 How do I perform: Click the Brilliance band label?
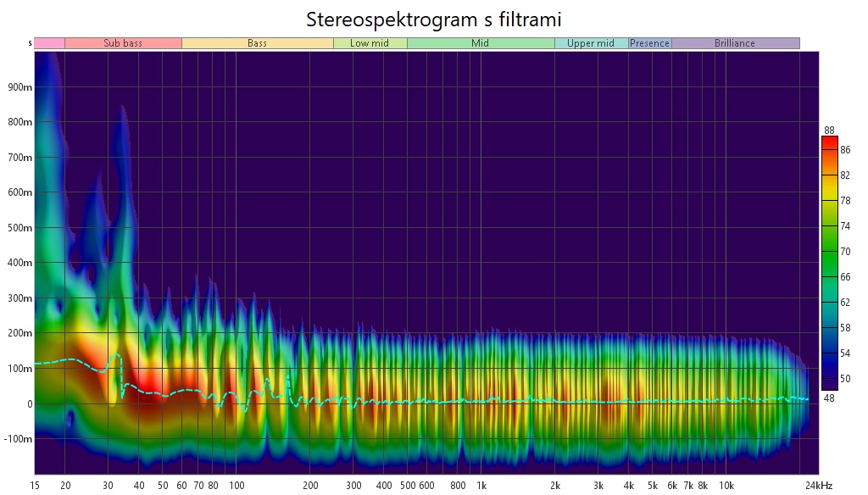tap(734, 43)
